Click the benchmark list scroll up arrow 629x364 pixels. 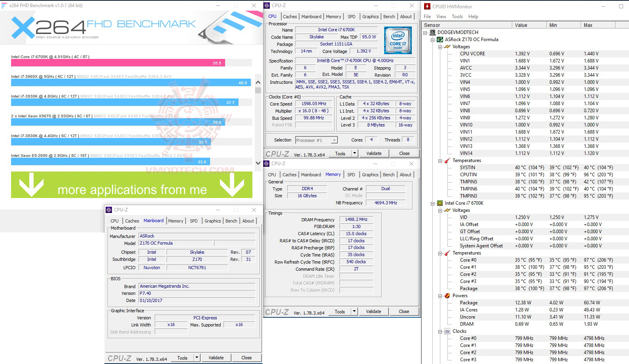coord(258,83)
